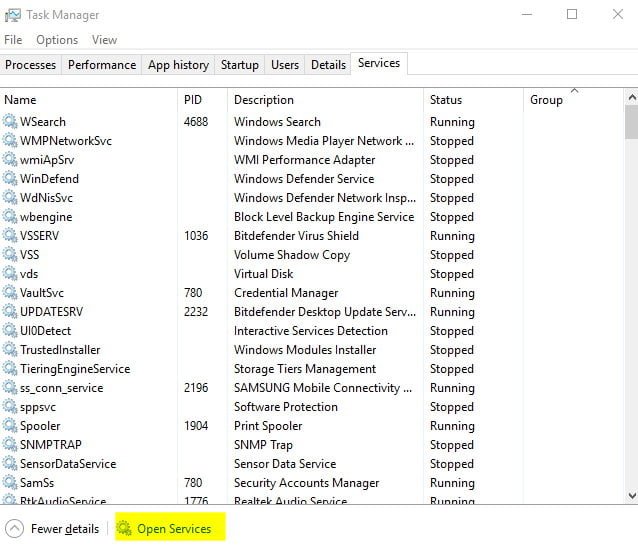
Task: Click the Spooler service gear icon
Action: 10,426
